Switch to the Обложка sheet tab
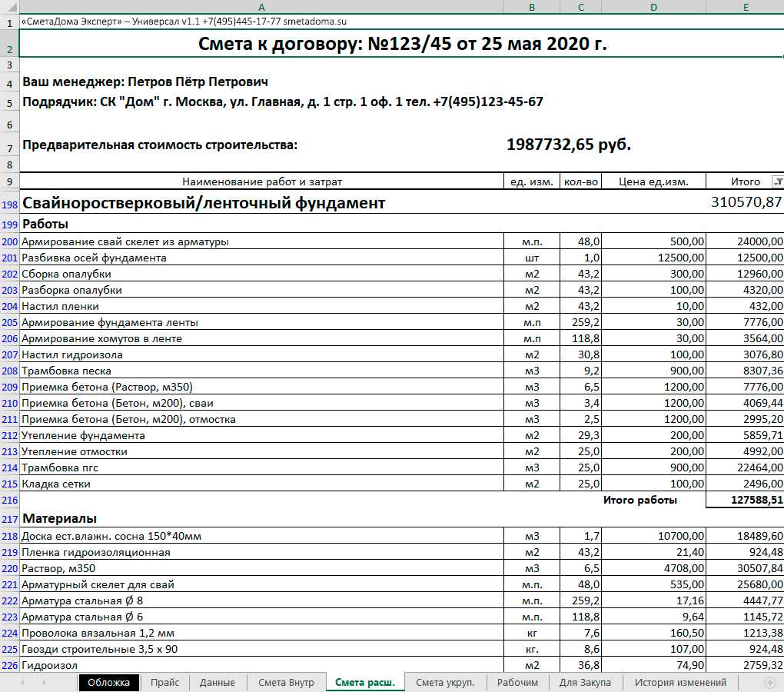784x692 pixels. pos(108,682)
